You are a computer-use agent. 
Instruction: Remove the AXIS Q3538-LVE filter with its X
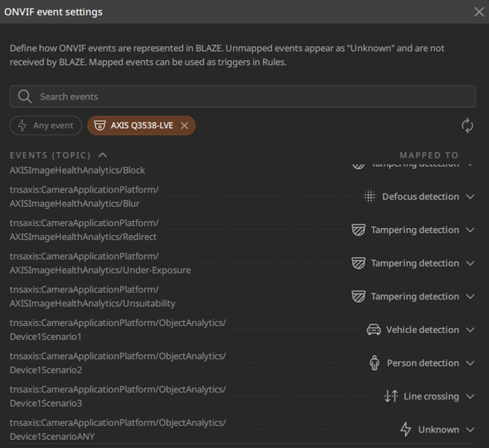point(185,125)
